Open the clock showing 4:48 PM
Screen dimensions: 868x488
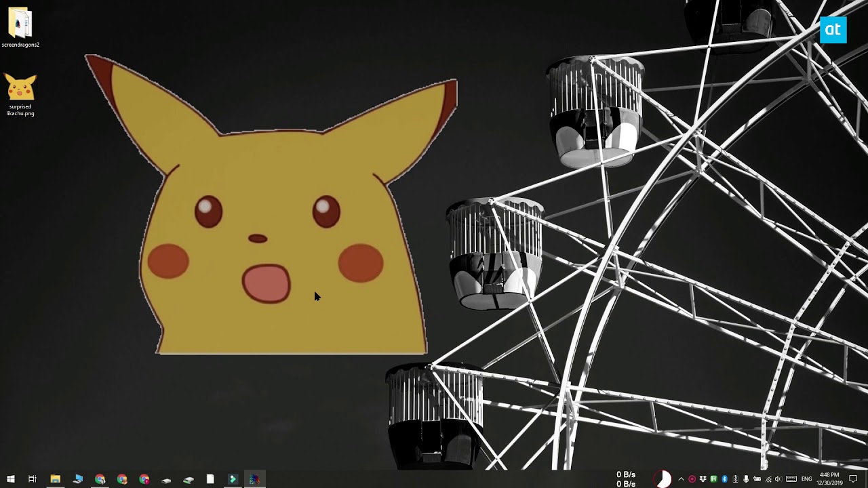pos(829,479)
